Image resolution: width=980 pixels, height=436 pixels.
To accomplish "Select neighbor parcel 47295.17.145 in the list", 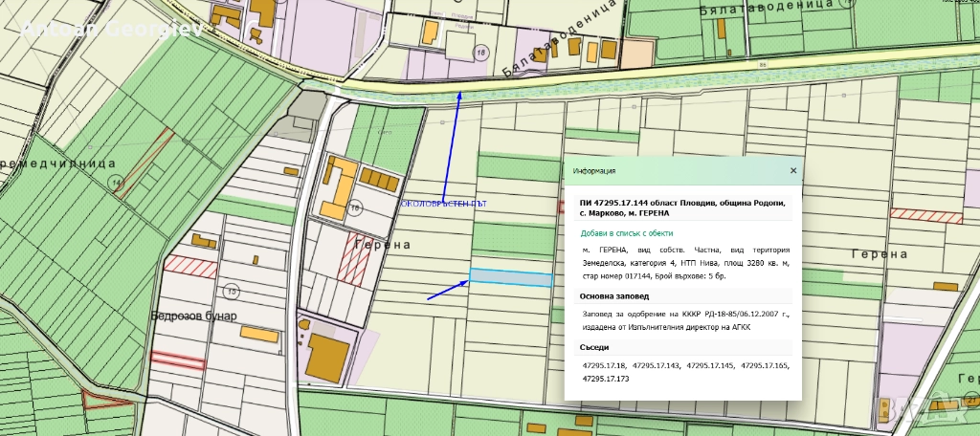I will tap(711, 365).
